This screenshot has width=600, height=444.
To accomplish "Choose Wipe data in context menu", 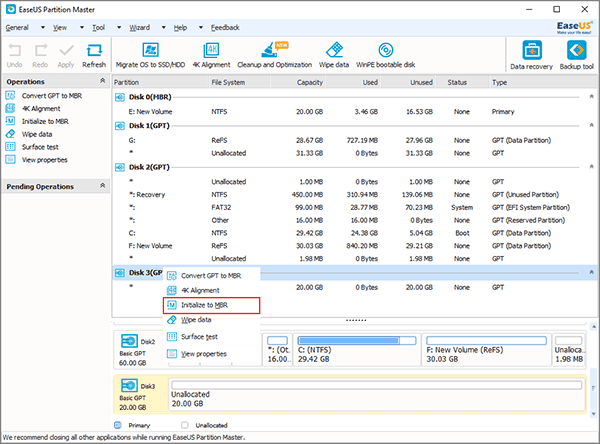I will [212, 320].
